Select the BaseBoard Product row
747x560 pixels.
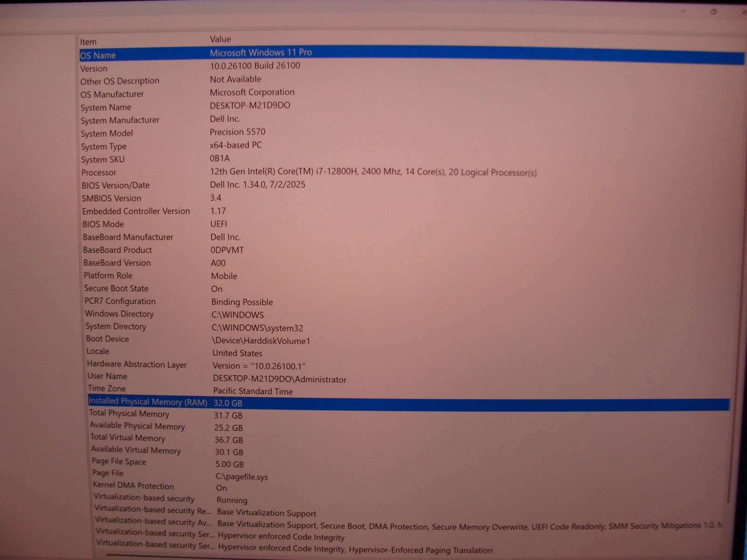(118, 250)
